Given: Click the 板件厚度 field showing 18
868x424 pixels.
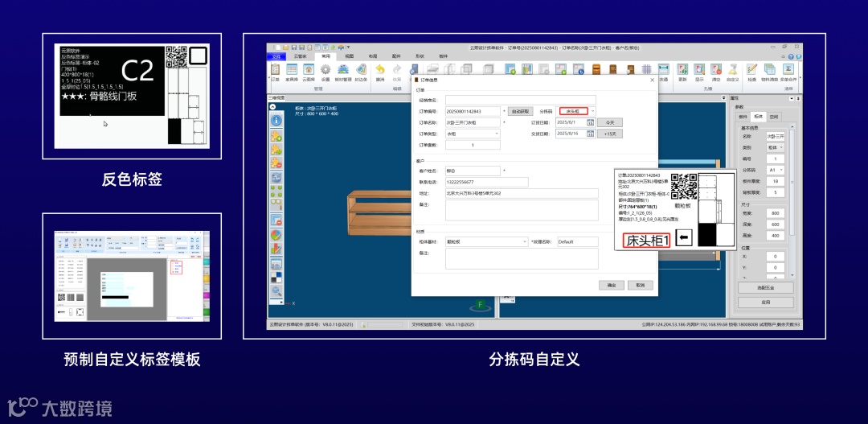Looking at the screenshot, I should pos(775,181).
